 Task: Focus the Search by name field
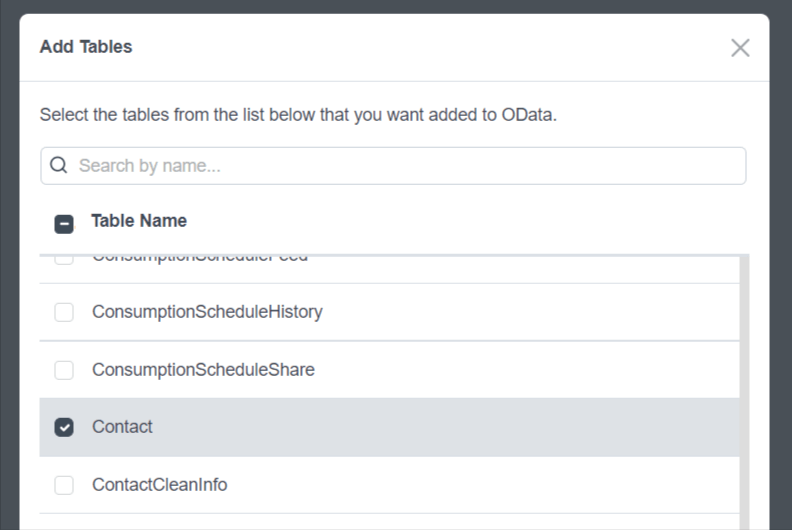pos(400,166)
